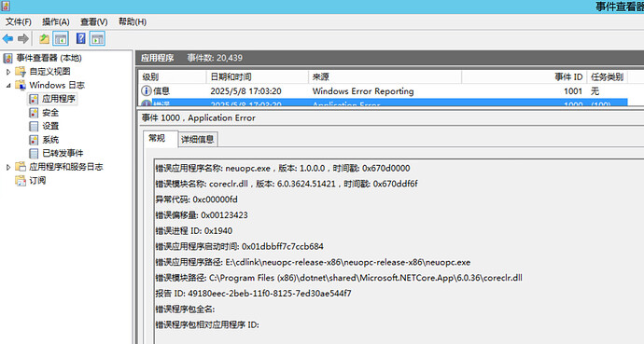Open the 查看(V) menu
This screenshot has height=344, width=644.
pos(93,21)
